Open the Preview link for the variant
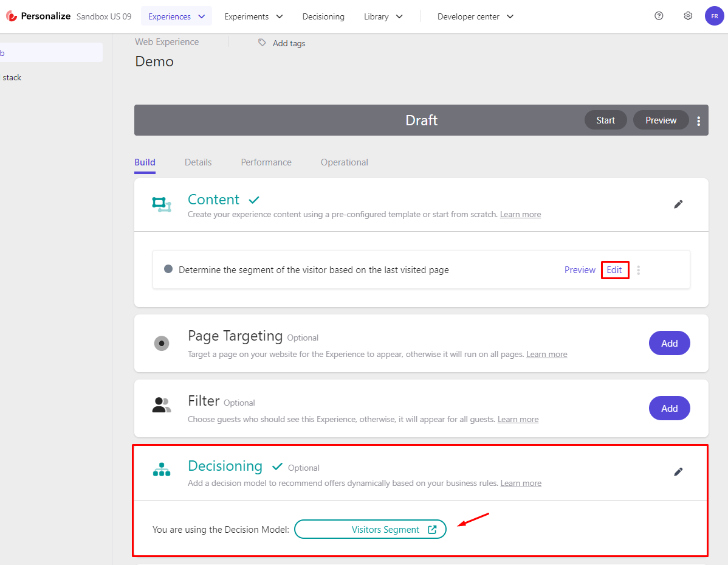Image resolution: width=728 pixels, height=565 pixels. (579, 269)
